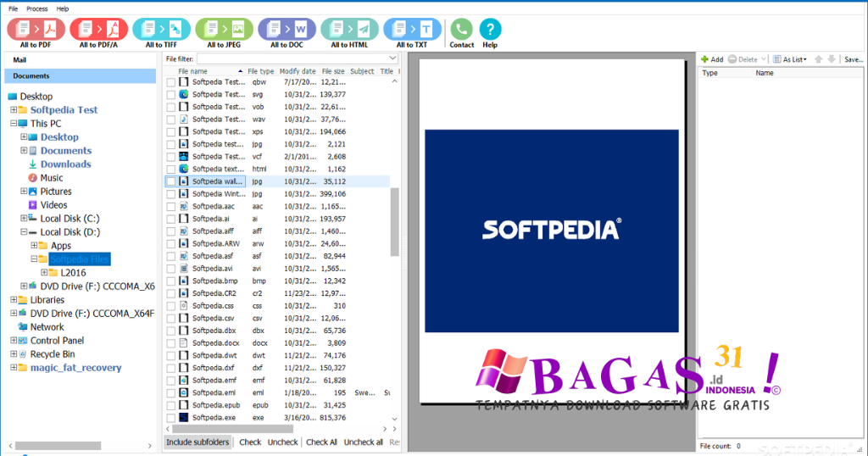The image size is (868, 456).
Task: Collapse the Local Disk (D:) node
Action: tap(24, 232)
